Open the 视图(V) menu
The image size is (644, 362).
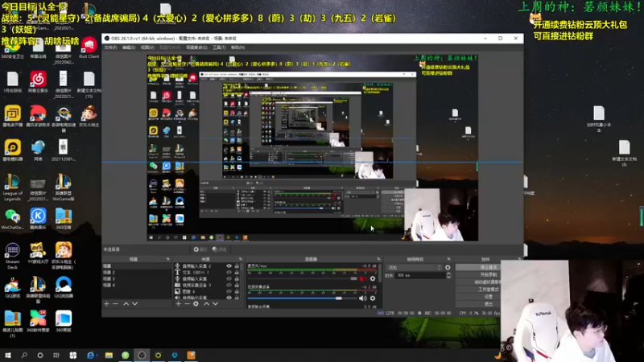coord(147,47)
